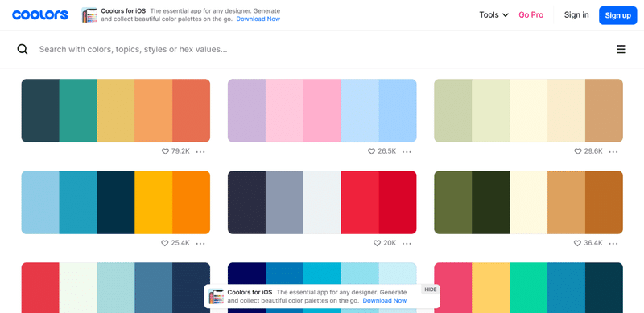This screenshot has height=313, width=644.
Task: Like the palette with 20K likes
Action: coord(377,243)
